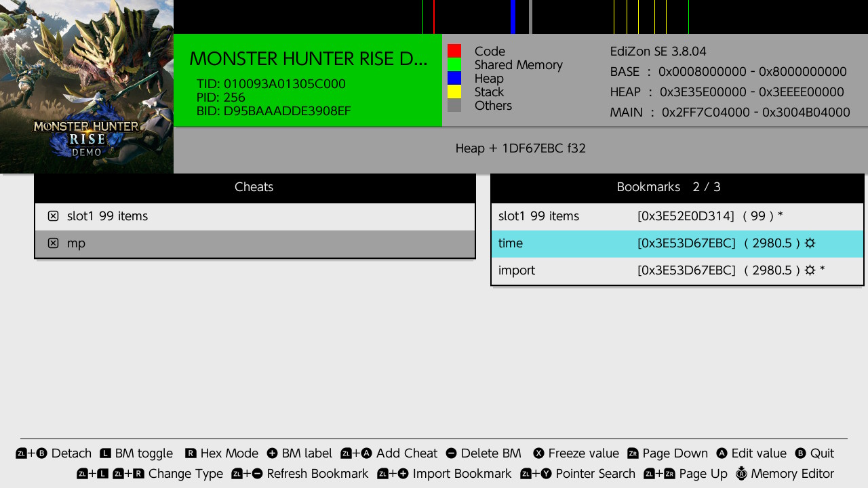This screenshot has width=868, height=488.
Task: Click the R button glyph beside Hex Mode
Action: pyautogui.click(x=191, y=453)
